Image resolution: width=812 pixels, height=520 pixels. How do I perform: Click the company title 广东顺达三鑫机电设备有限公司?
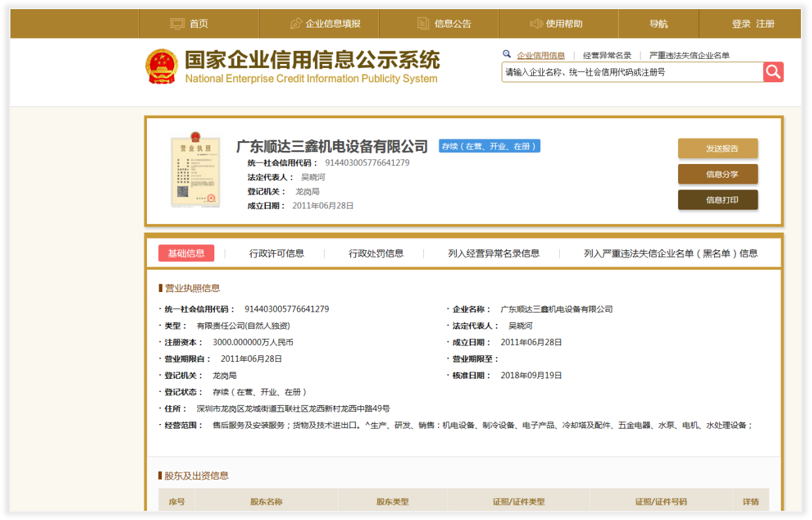[x=332, y=146]
